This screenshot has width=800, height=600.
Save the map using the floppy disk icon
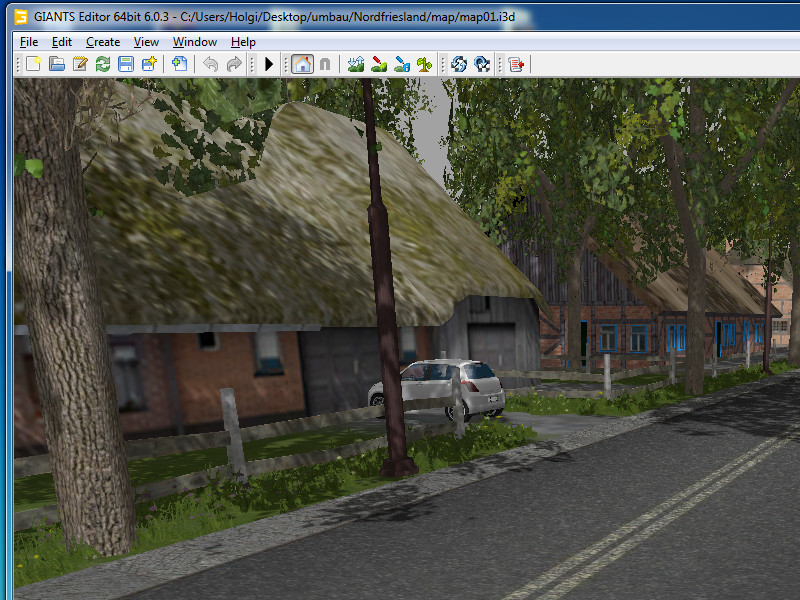tap(126, 64)
